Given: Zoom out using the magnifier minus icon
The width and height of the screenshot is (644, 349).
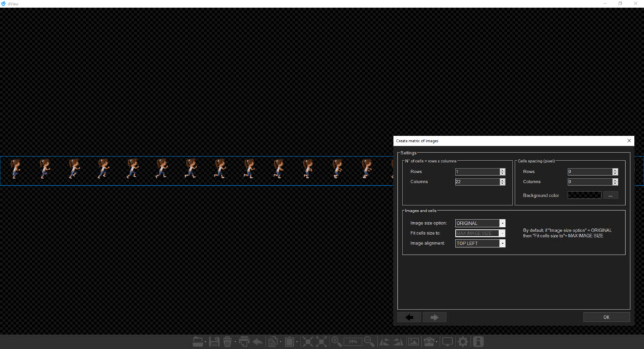Looking at the screenshot, I should tap(369, 342).
